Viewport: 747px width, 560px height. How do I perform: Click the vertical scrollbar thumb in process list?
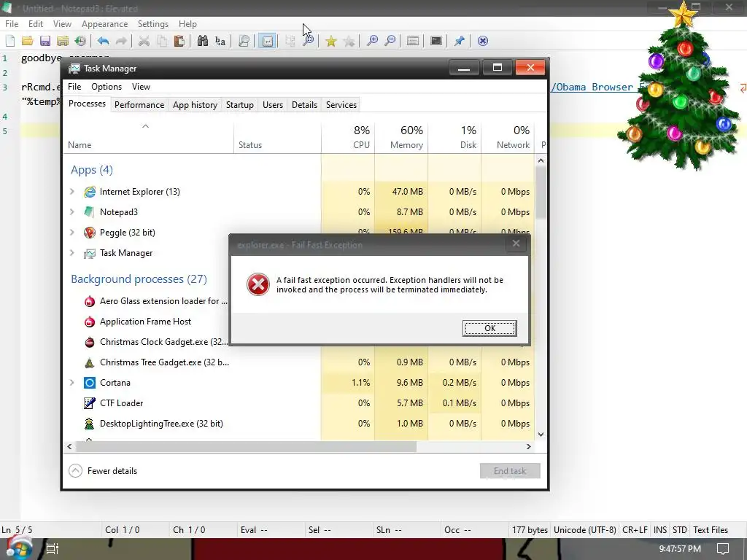point(541,192)
